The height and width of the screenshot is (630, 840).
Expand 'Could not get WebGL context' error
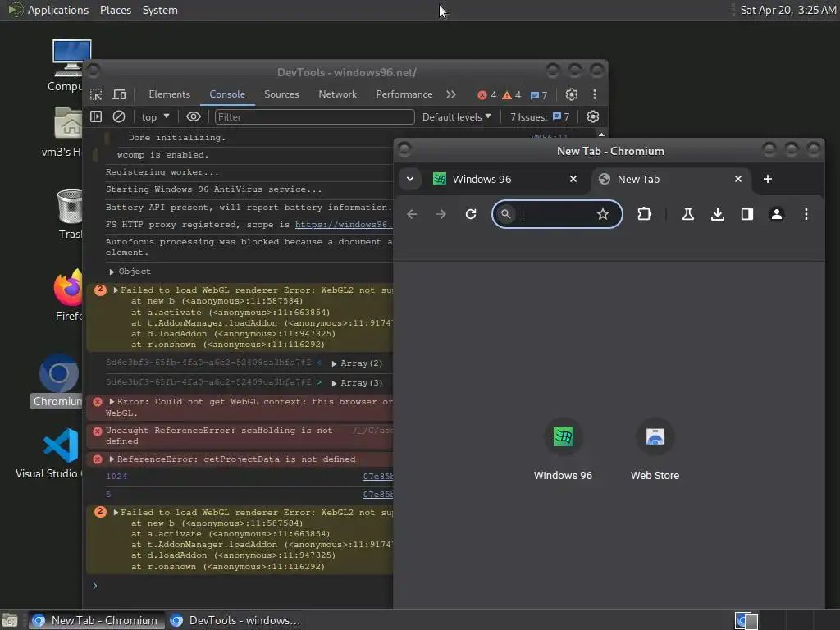112,402
